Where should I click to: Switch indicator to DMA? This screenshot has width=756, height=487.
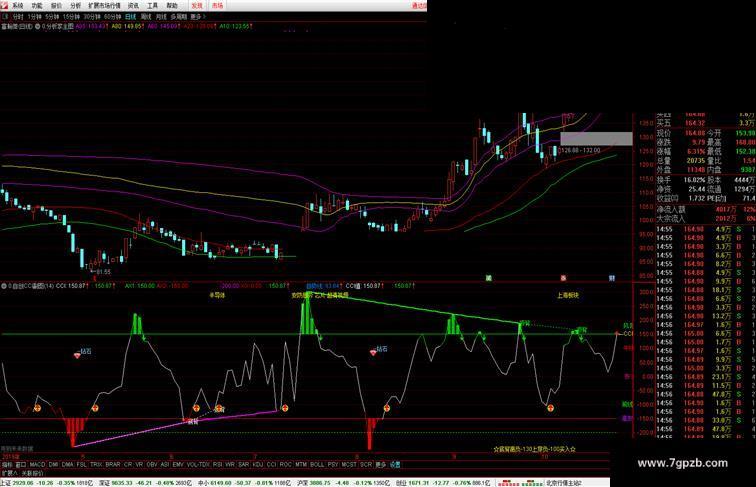tap(68, 465)
